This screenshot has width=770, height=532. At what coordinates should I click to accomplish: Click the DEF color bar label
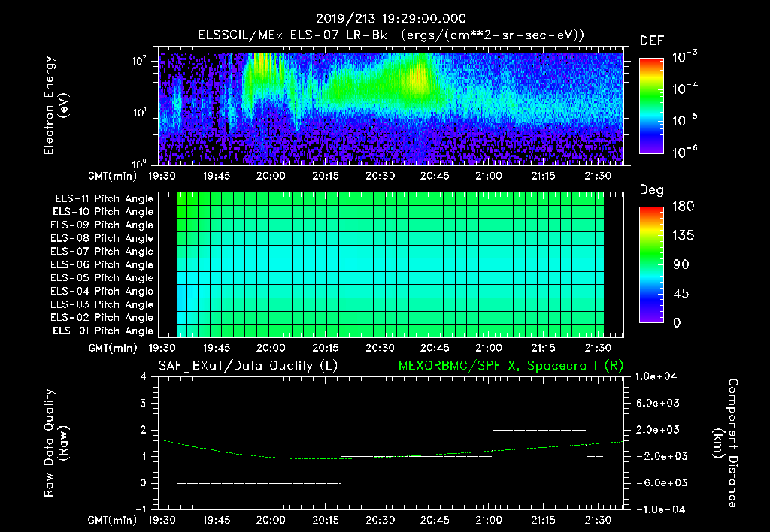tap(652, 41)
